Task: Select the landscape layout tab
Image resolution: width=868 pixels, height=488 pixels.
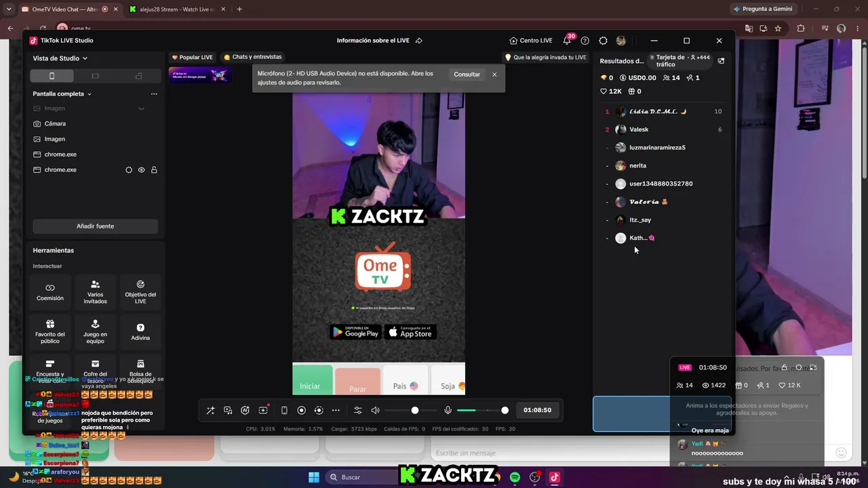Action: coord(95,76)
